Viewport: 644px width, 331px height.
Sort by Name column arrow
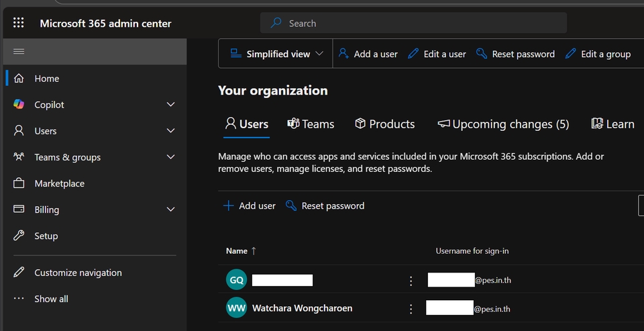[254, 251]
